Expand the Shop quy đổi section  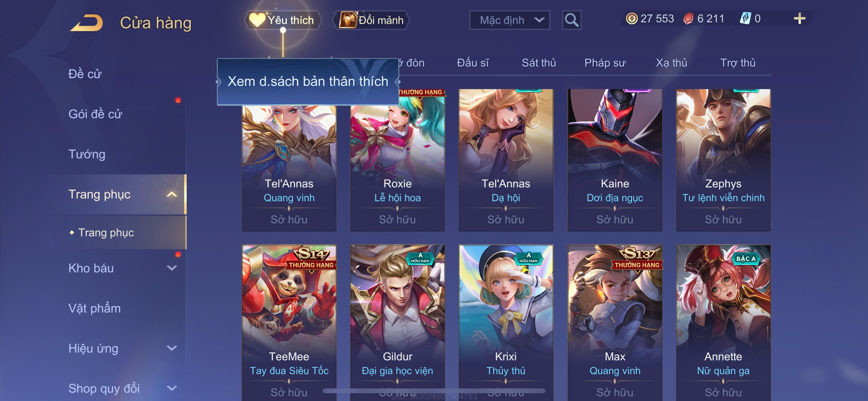tap(172, 388)
